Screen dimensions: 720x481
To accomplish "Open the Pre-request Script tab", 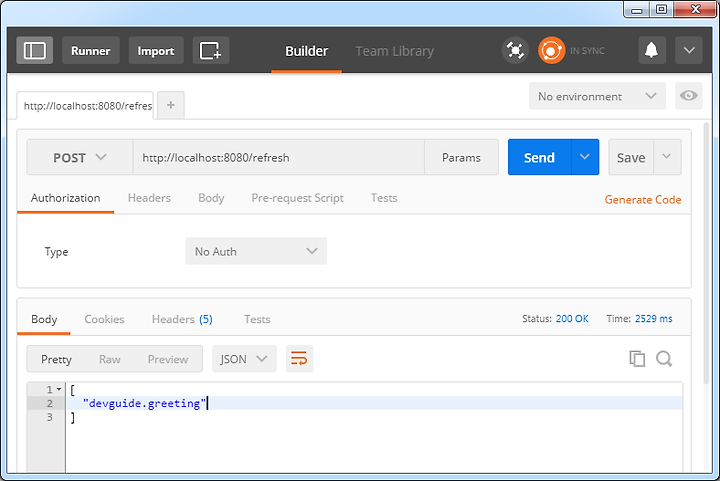I will (297, 198).
